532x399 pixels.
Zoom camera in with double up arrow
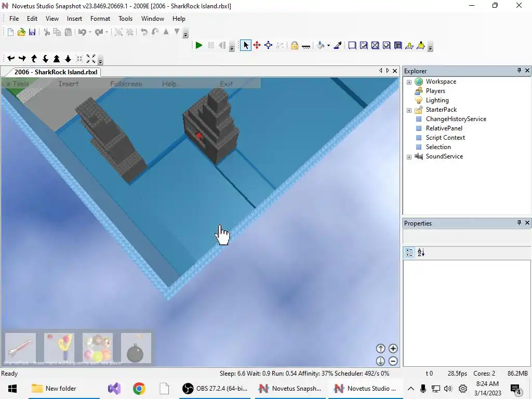click(57, 58)
